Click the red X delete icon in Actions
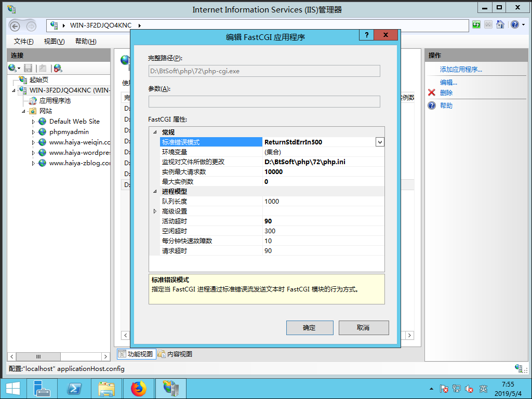 432,92
